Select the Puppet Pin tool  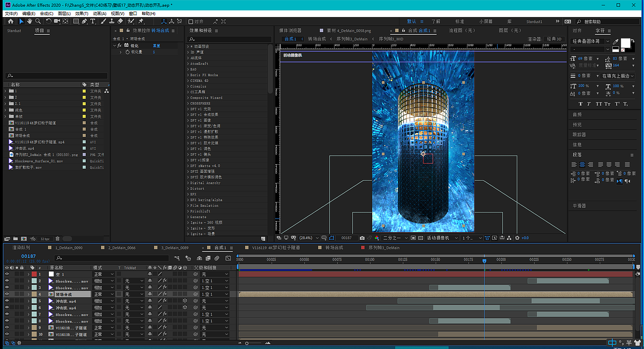(x=141, y=22)
